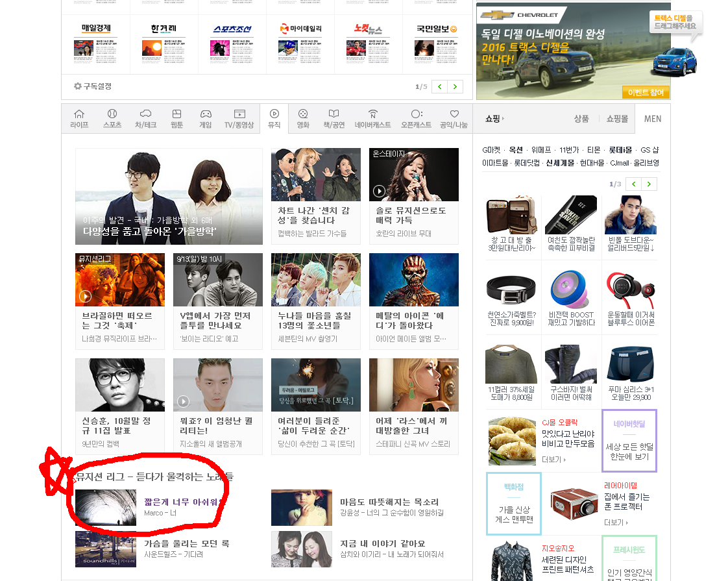The width and height of the screenshot is (728, 581).
Task: Expand 더보기 under CJ몰 오쿨락
Action: pos(553,460)
